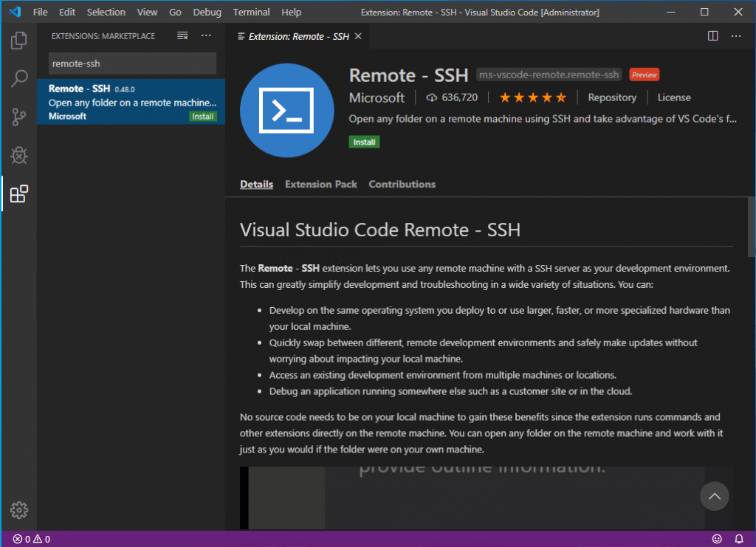756x547 pixels.
Task: Click the scroll-to-top arrow button
Action: coord(715,496)
